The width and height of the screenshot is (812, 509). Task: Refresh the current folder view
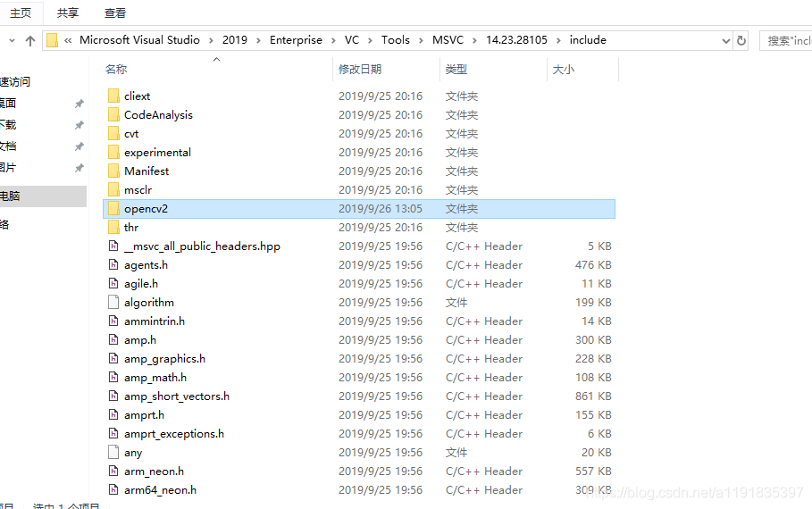pyautogui.click(x=741, y=40)
